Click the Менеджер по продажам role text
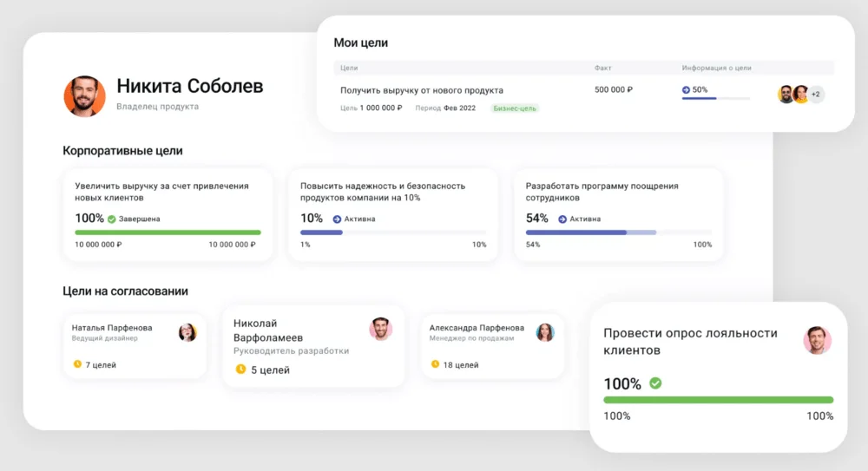 tap(471, 338)
